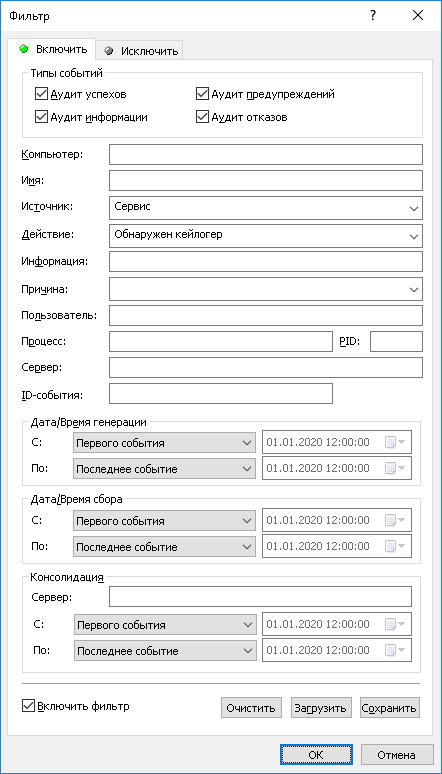
Task: Click the Очистить button
Action: pos(251,707)
